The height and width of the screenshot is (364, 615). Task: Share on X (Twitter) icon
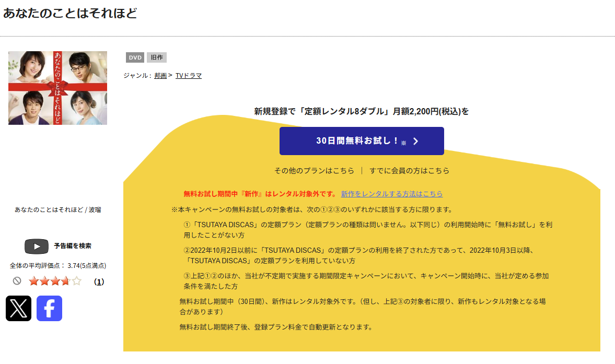pyautogui.click(x=18, y=308)
